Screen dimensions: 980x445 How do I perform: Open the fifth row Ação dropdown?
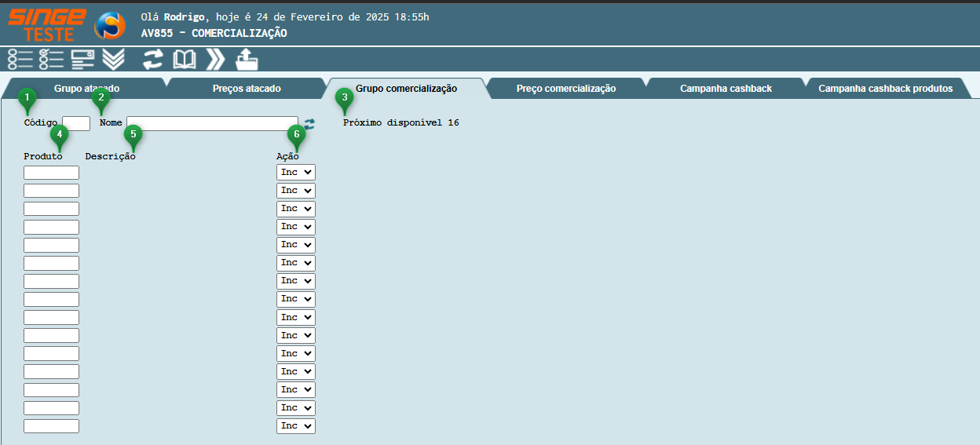[295, 245]
